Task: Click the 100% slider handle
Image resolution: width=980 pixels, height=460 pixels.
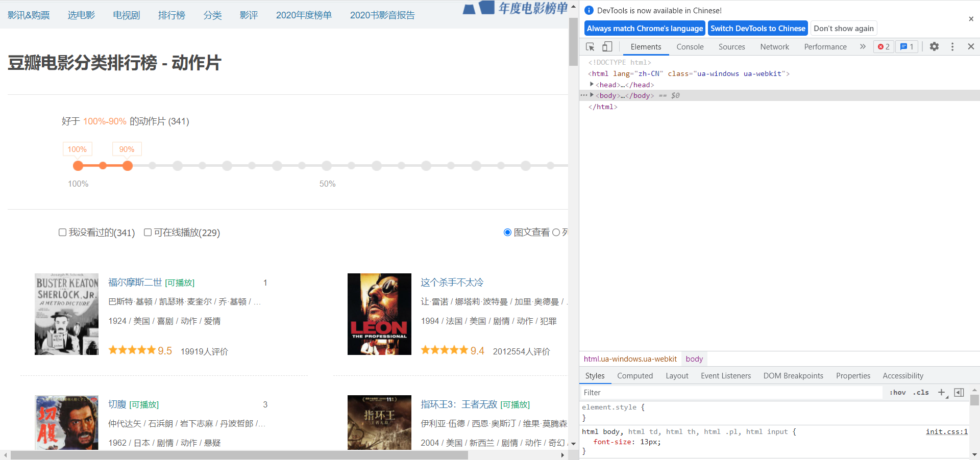Action: click(x=78, y=166)
